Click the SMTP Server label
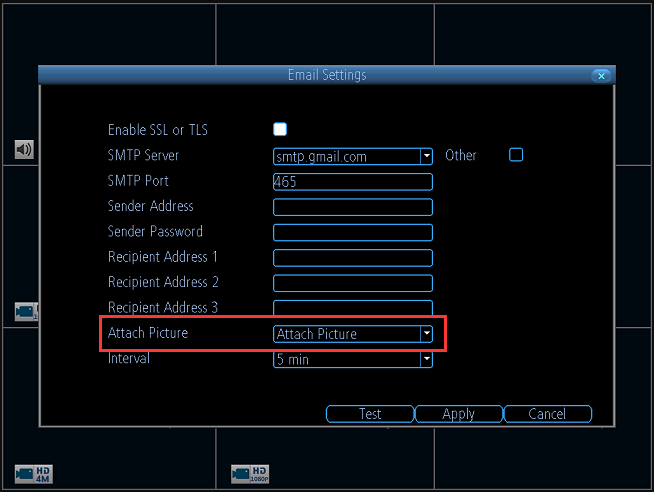The height and width of the screenshot is (492, 654). 143,155
